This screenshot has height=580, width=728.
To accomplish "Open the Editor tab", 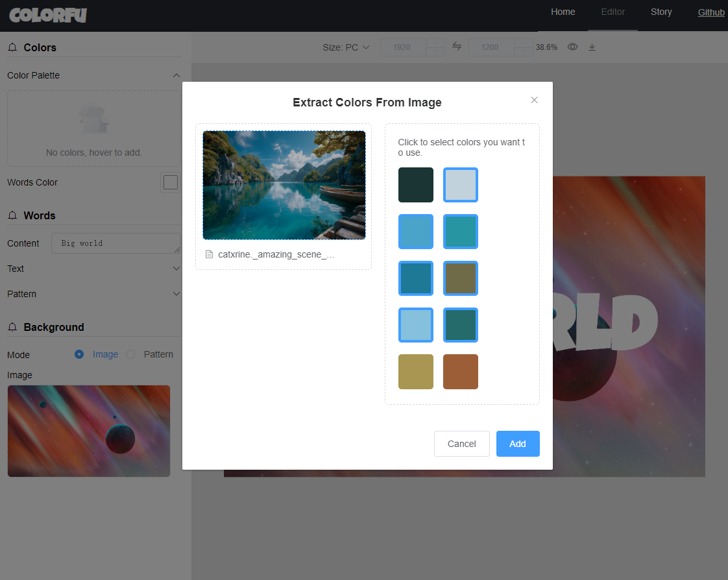I will click(613, 12).
